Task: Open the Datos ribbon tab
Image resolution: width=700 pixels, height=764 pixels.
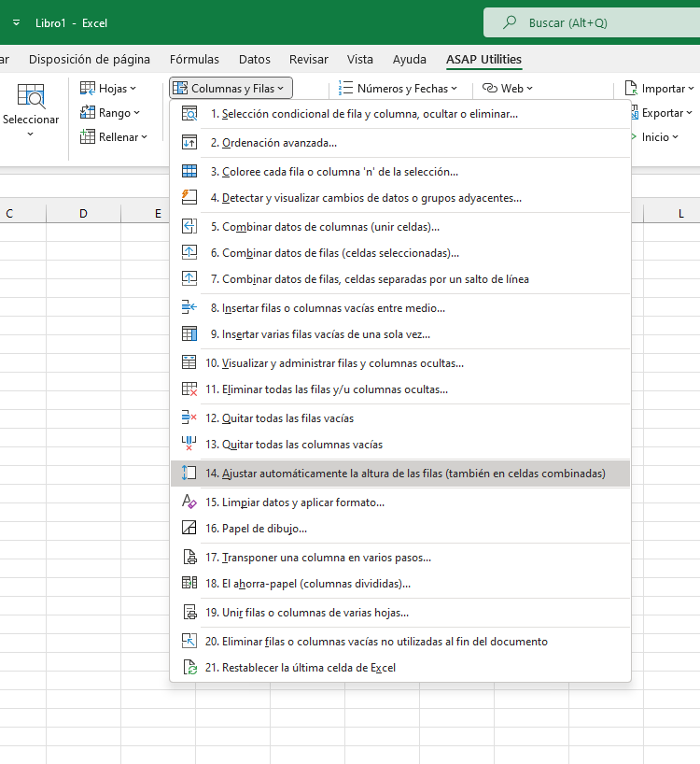Action: (x=255, y=60)
